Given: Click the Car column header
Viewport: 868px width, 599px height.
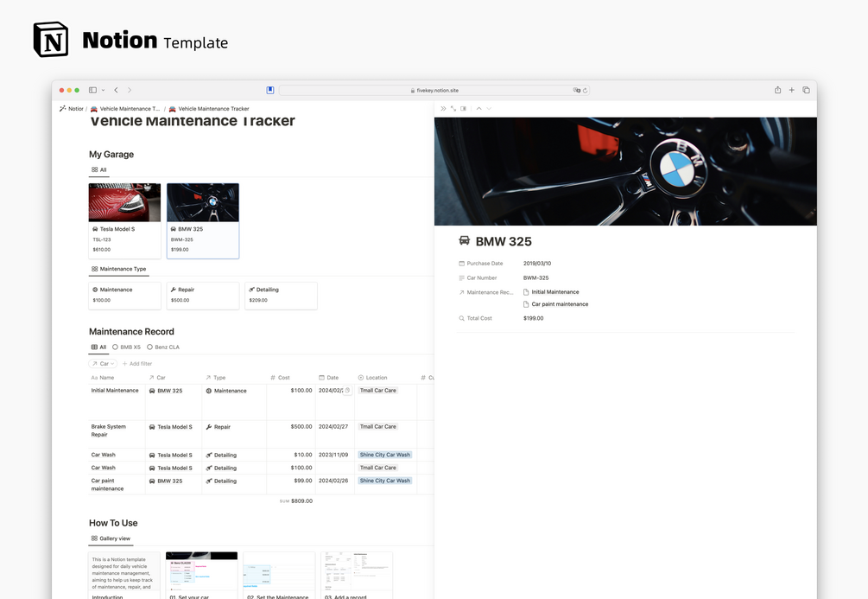Looking at the screenshot, I should pyautogui.click(x=157, y=378).
